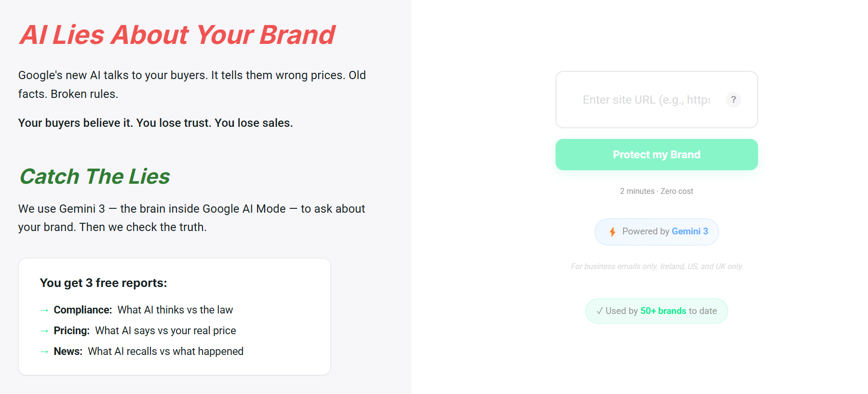Click the Gemini 3 link text
The height and width of the screenshot is (394, 868).
pyautogui.click(x=690, y=231)
